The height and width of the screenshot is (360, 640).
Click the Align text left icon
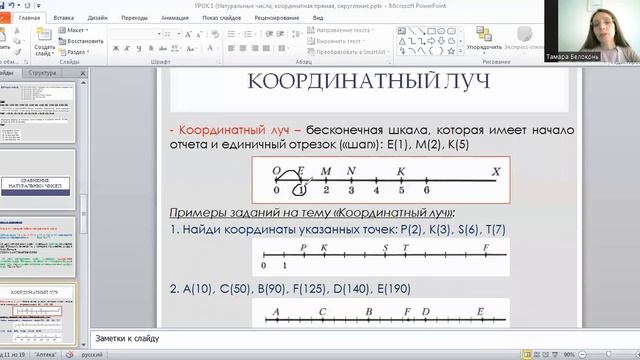click(231, 48)
